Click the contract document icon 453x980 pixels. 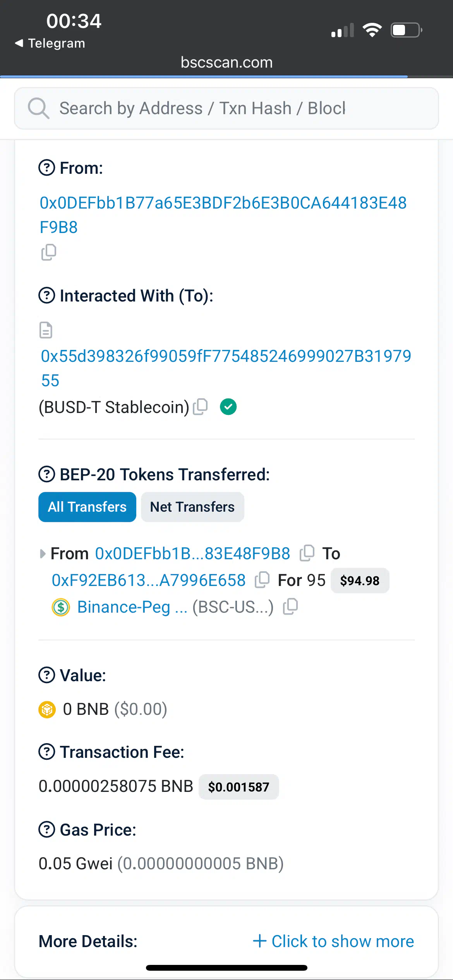pos(46,330)
